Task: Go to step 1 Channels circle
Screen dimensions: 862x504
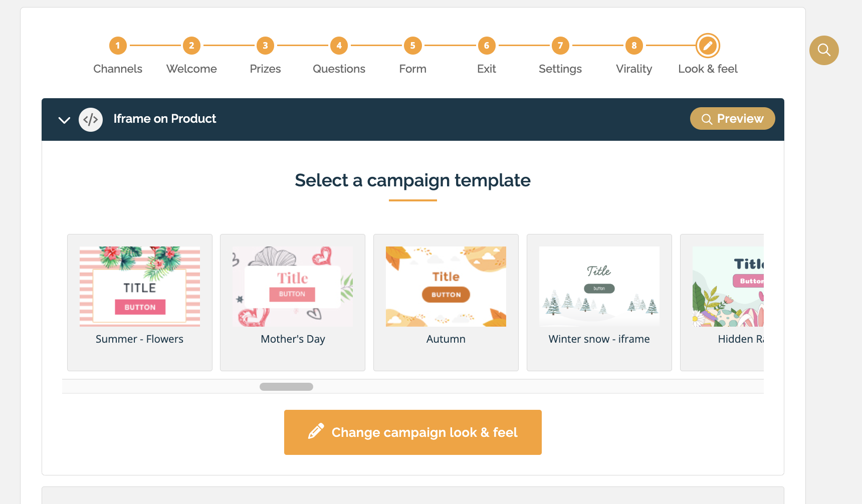Action: coord(118,46)
